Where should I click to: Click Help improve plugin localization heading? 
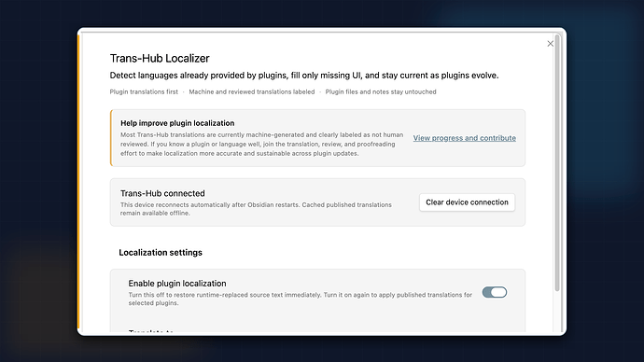(177, 123)
